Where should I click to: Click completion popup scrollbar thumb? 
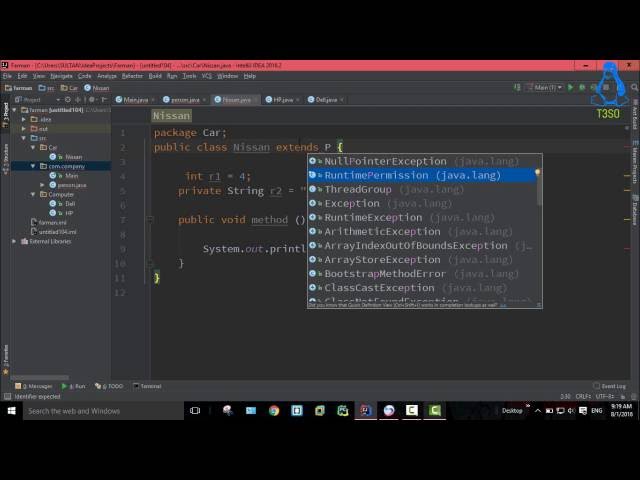[540, 181]
